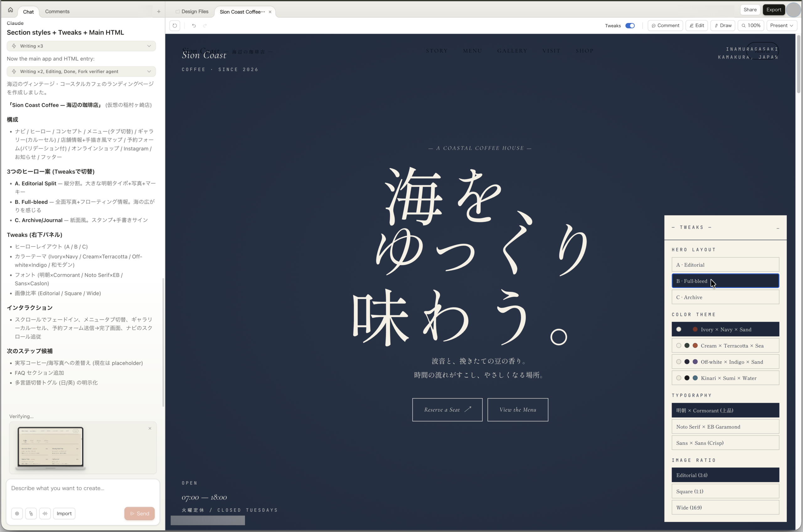
Task: Open Comment mode from the top toolbar
Action: click(665, 25)
